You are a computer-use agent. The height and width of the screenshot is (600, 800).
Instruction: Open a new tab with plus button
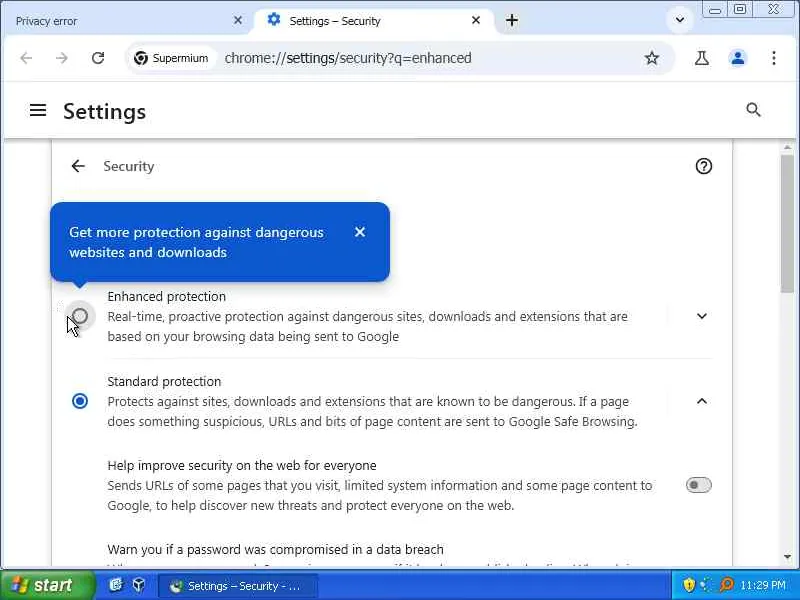click(x=512, y=20)
